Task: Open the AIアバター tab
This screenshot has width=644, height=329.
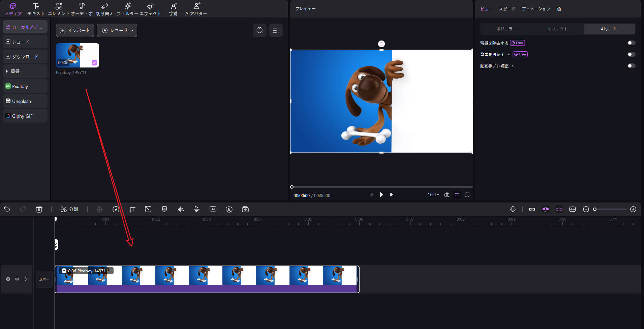Action: coord(196,9)
